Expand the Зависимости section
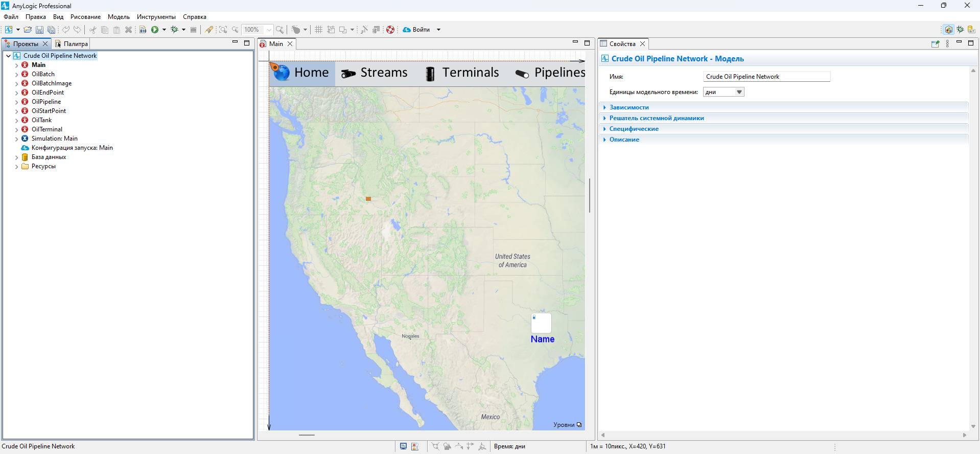This screenshot has width=980, height=454. 629,107
